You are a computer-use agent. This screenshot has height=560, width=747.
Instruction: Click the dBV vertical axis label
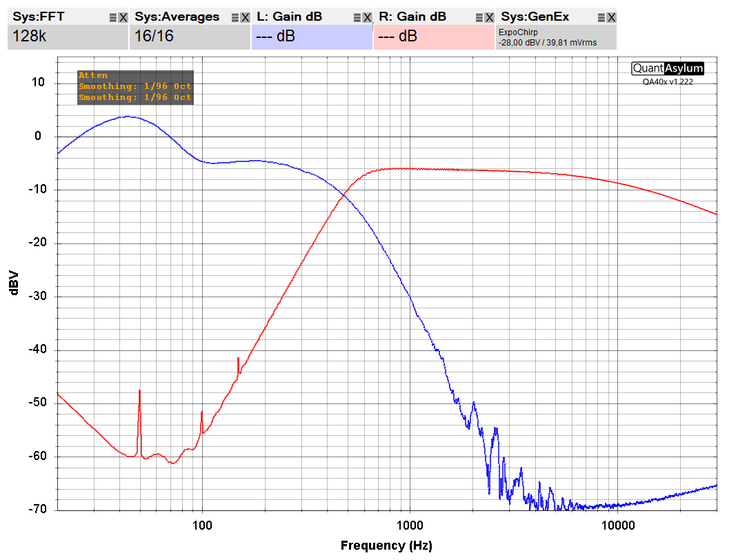14,283
